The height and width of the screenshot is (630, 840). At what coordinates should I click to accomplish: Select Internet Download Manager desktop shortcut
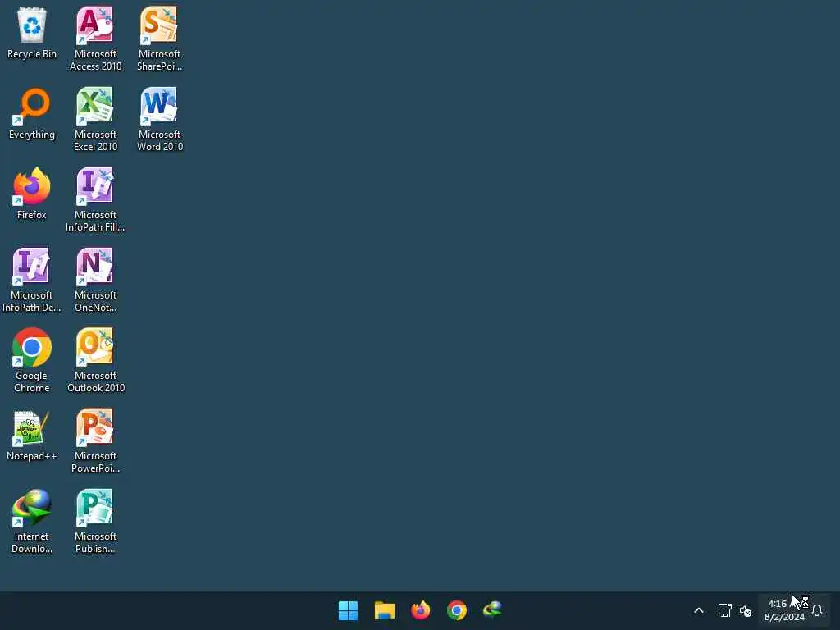point(32,521)
